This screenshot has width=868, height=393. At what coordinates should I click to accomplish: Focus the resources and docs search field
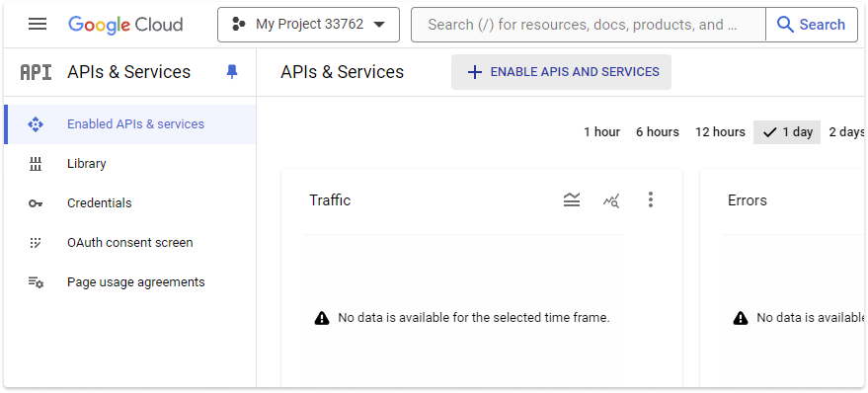588,25
